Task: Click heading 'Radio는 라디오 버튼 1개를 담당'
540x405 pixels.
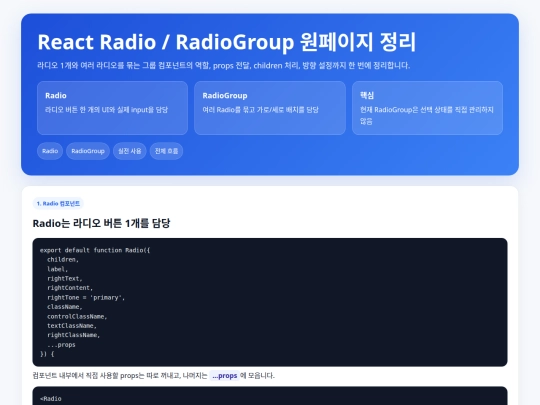Action: pos(101,223)
